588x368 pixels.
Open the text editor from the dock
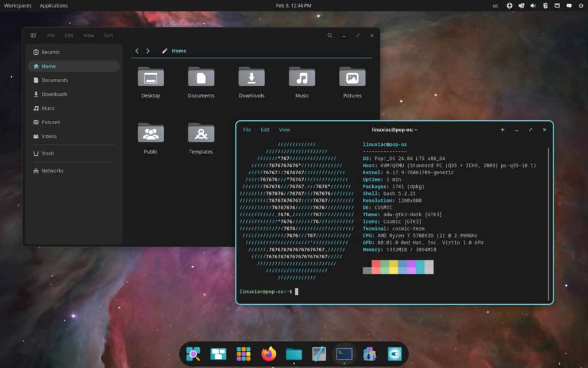[318, 354]
